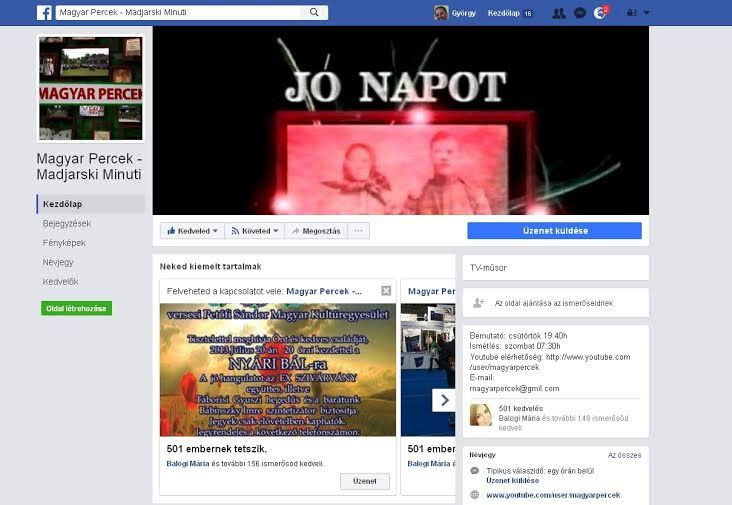Select Fényképek in the left sidebar
Image resolution: width=732 pixels, height=505 pixels.
tap(64, 243)
